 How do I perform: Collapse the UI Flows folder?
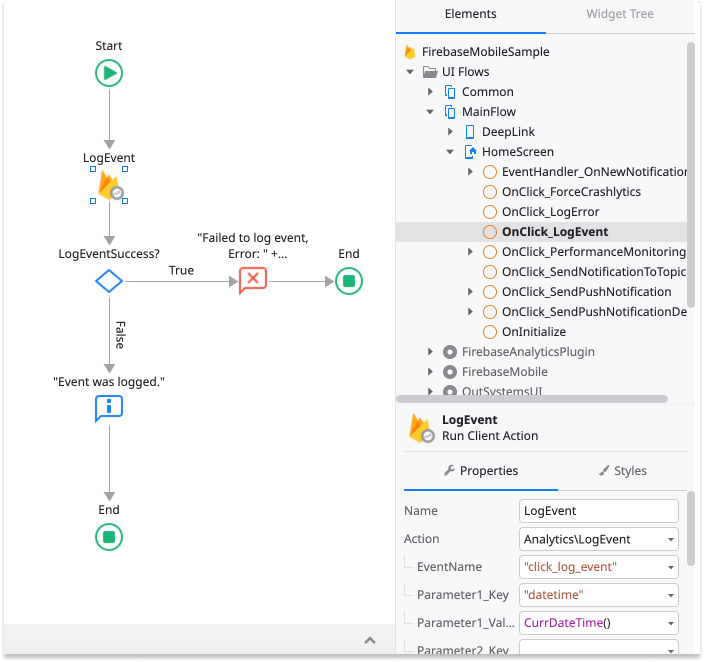pyautogui.click(x=410, y=72)
